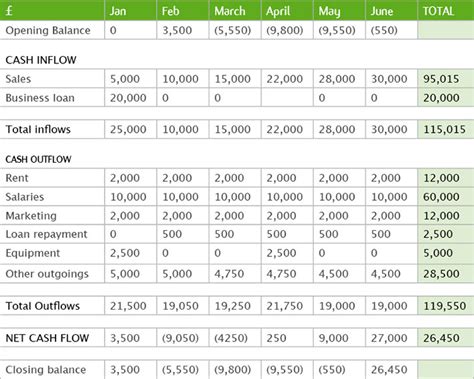474x379 pixels.
Task: Click March Other outgoings 4,750 cell
Action: (235, 274)
